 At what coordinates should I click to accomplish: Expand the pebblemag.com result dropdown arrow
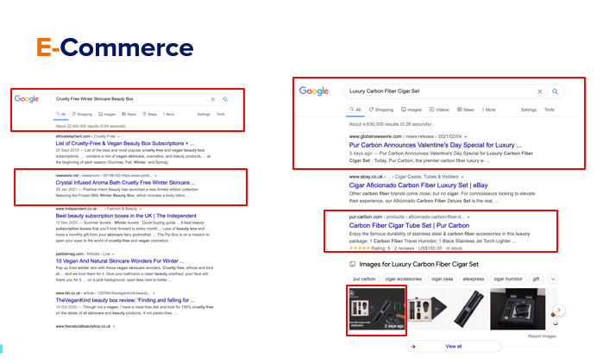pyautogui.click(x=113, y=254)
